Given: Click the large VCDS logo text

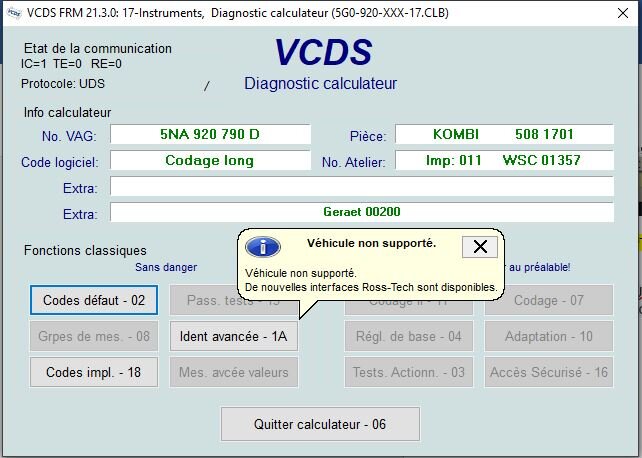Looking at the screenshot, I should pyautogui.click(x=323, y=52).
